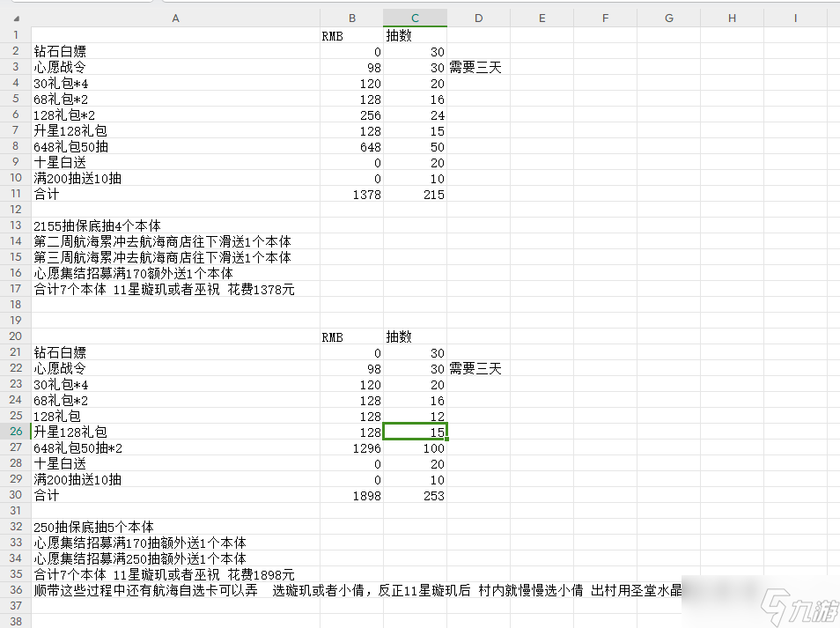Select column A header

point(176,18)
